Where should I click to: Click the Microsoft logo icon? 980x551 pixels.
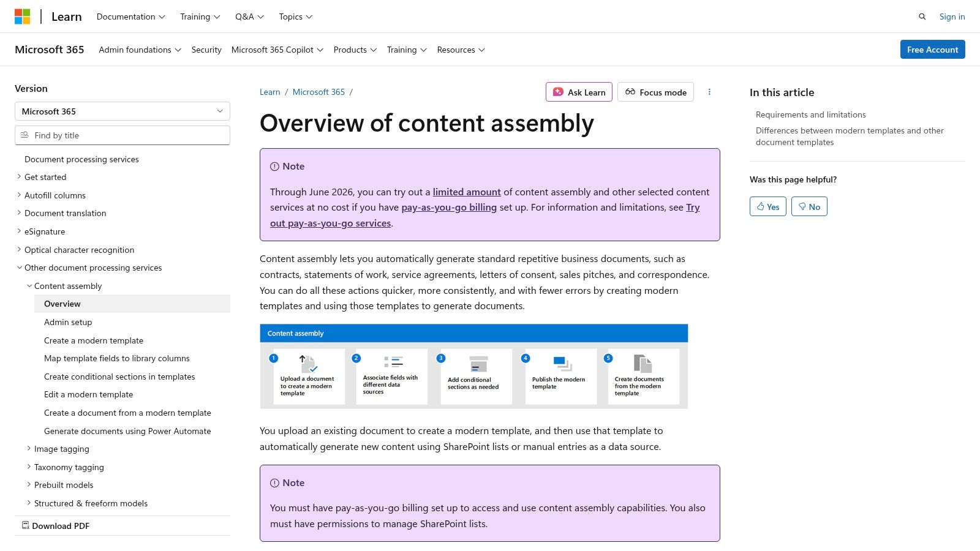(23, 17)
